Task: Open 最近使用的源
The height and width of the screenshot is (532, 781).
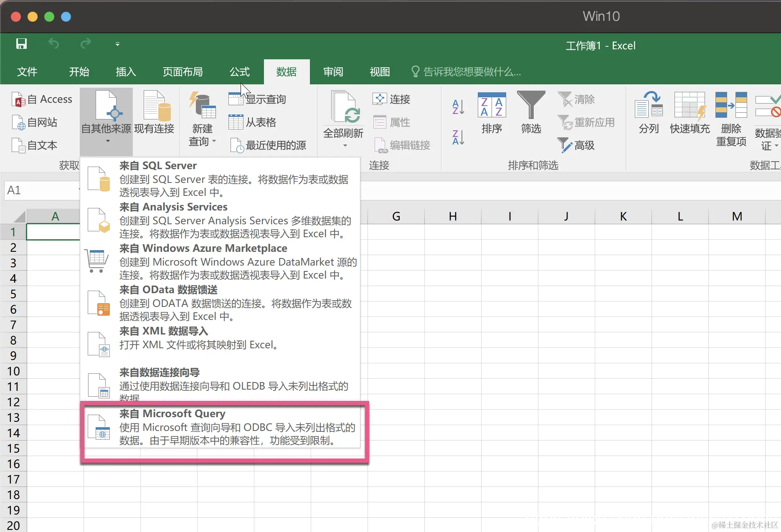Action: [x=268, y=145]
